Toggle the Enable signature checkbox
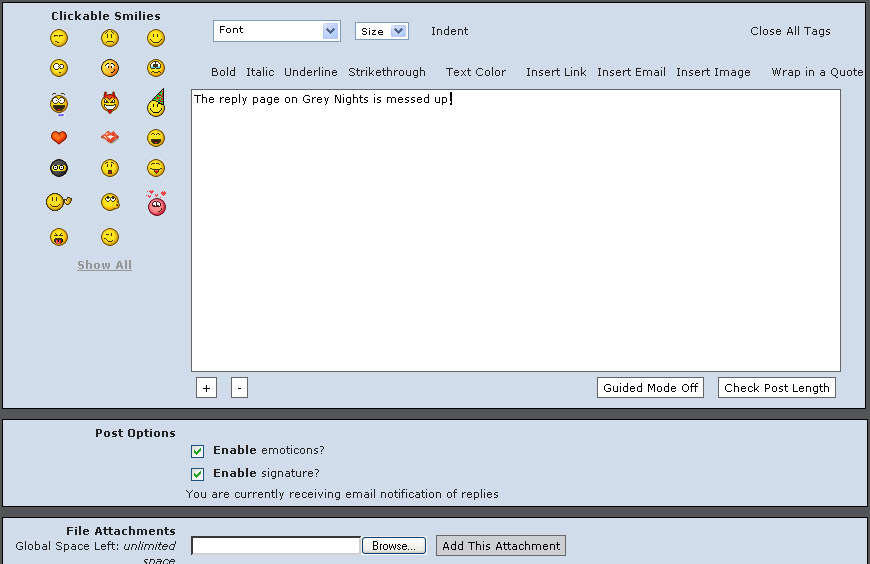The image size is (870, 564). tap(198, 474)
